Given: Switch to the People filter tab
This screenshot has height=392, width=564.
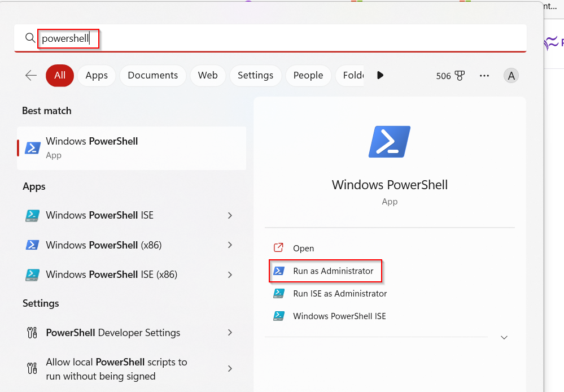Looking at the screenshot, I should (x=308, y=76).
